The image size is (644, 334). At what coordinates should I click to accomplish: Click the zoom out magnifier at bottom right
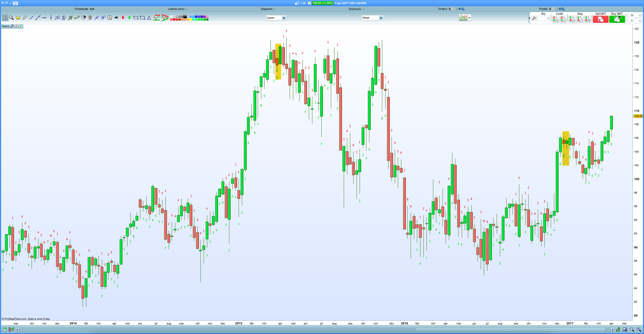click(x=632, y=329)
